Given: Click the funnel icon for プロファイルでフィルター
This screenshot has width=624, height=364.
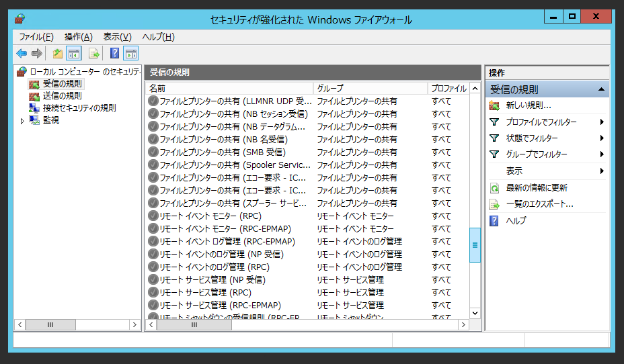Looking at the screenshot, I should coord(494,122).
